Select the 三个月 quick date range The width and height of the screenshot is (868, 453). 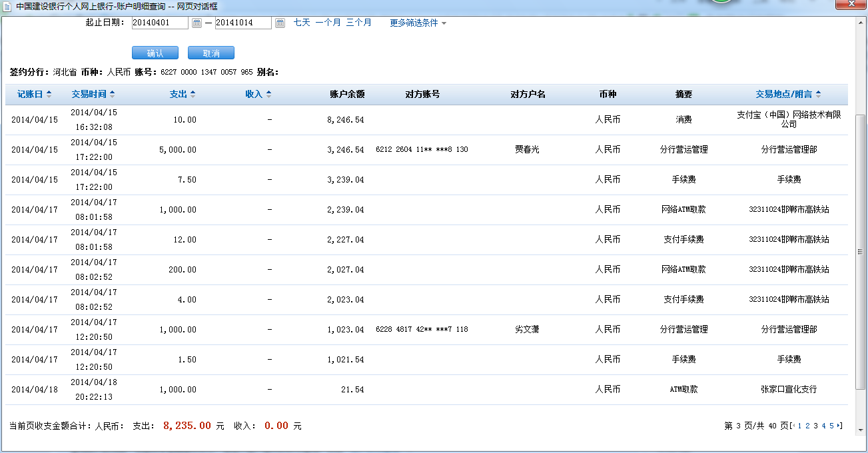358,23
